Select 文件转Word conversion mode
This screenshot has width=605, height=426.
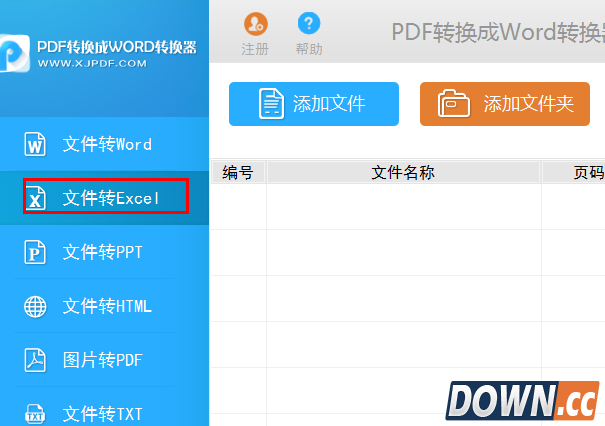coord(104,144)
